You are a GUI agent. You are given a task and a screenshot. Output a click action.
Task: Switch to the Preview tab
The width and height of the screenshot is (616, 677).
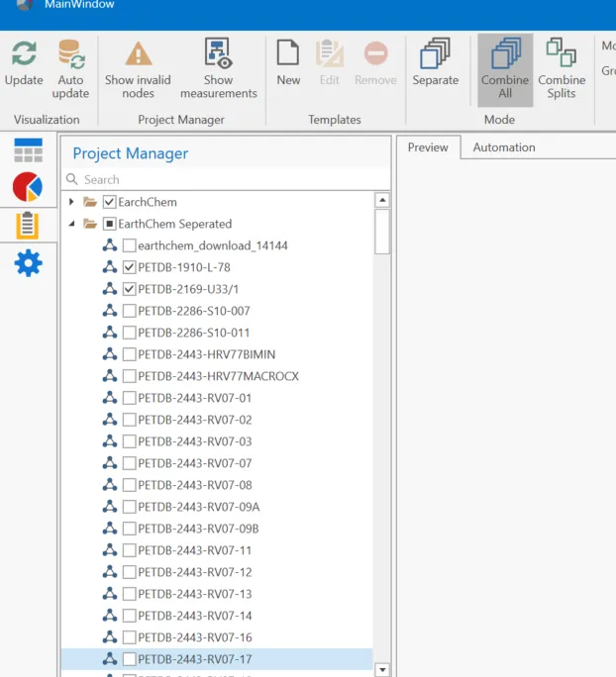(x=428, y=147)
